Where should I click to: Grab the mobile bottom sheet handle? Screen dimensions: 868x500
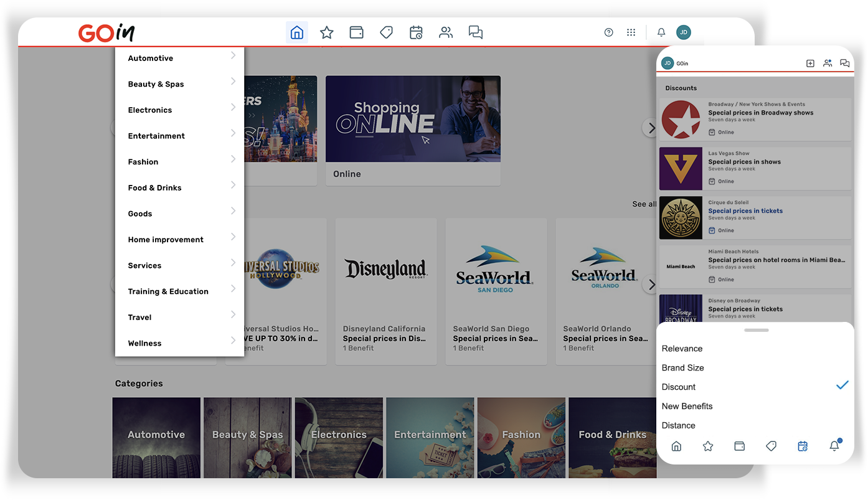click(757, 330)
